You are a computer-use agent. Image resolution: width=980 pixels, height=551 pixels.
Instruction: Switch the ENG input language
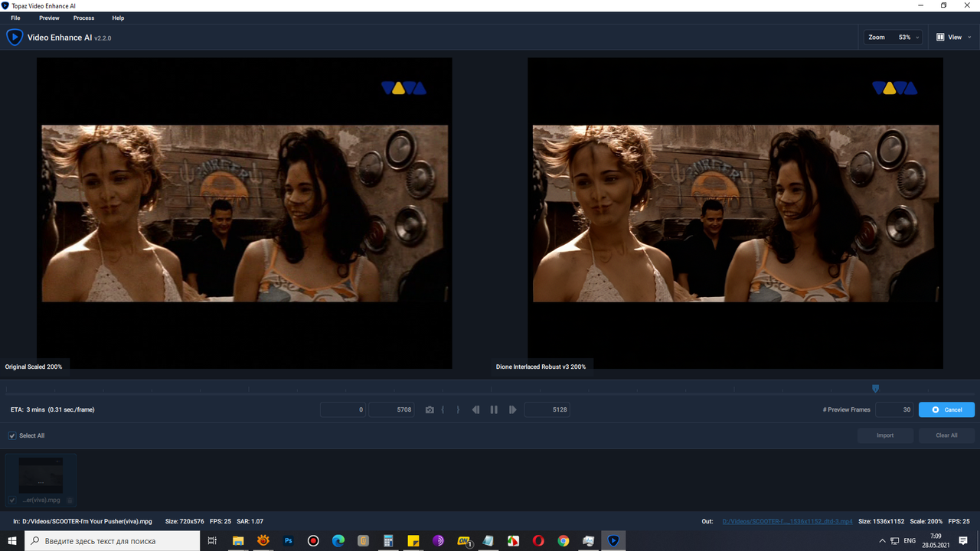click(910, 540)
